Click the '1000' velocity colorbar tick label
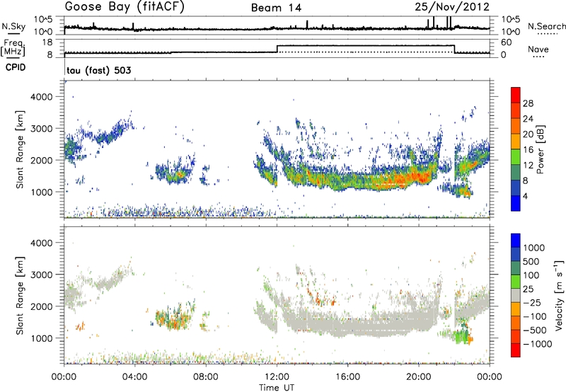 point(534,248)
